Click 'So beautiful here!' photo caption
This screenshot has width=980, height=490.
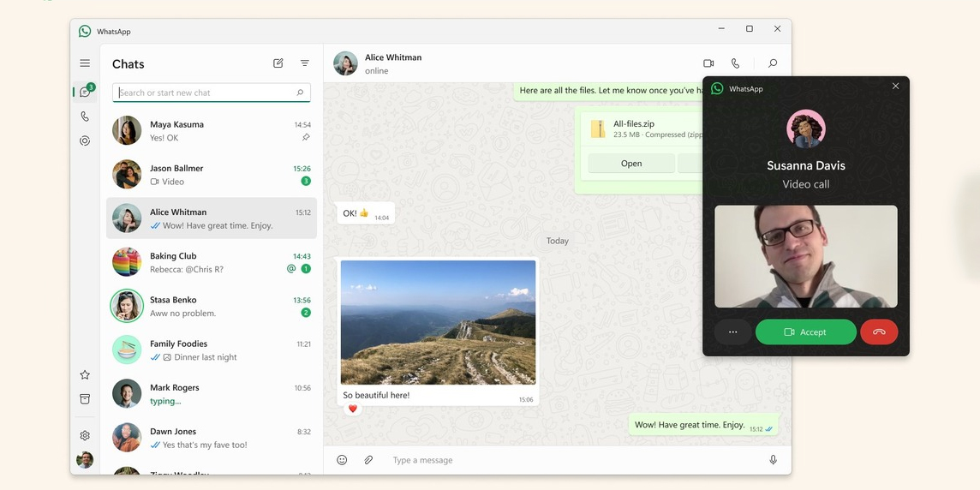click(x=376, y=395)
